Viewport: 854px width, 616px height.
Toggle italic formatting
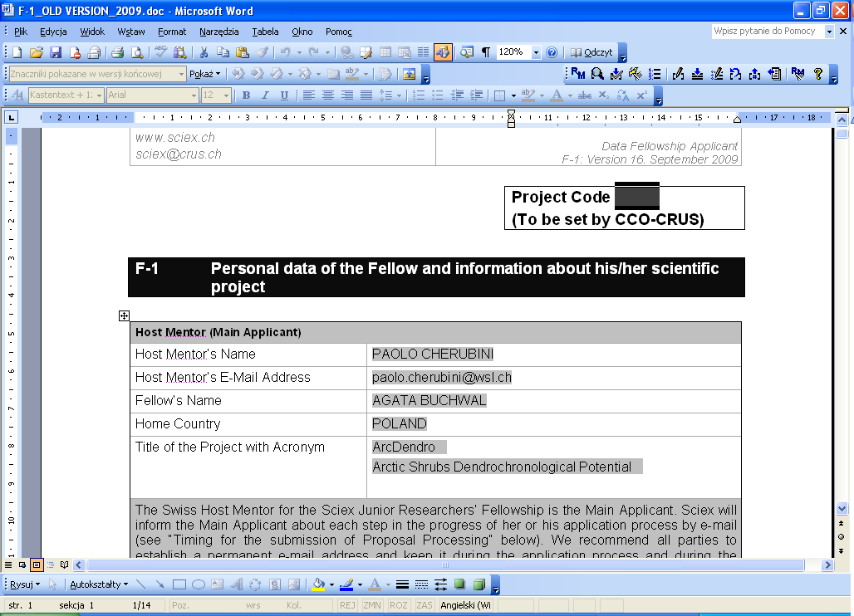[265, 95]
